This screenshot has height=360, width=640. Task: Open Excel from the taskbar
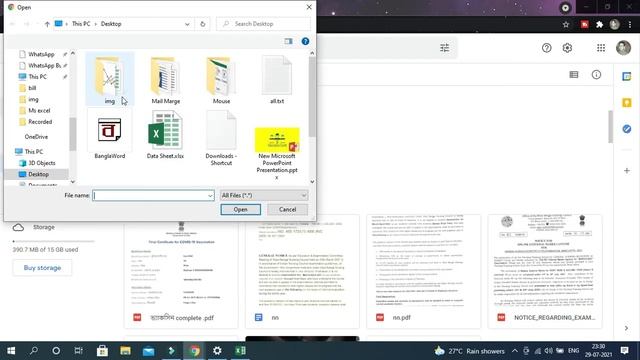point(240,351)
